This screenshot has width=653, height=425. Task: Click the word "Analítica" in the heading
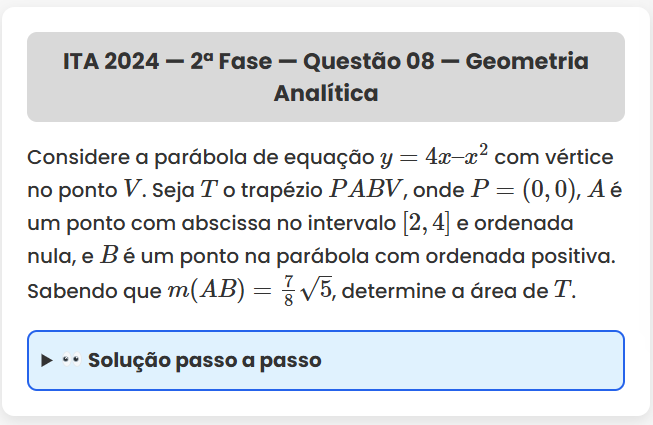coord(326,94)
